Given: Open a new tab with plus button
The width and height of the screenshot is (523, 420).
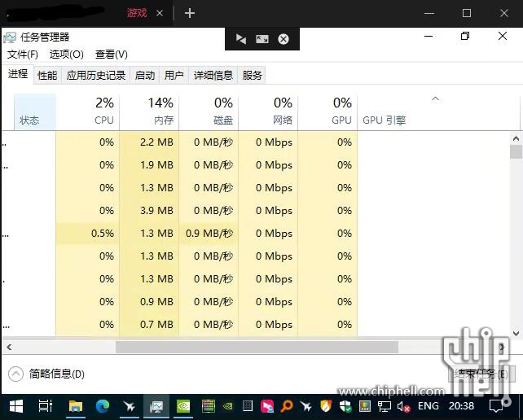Looking at the screenshot, I should tap(190, 13).
